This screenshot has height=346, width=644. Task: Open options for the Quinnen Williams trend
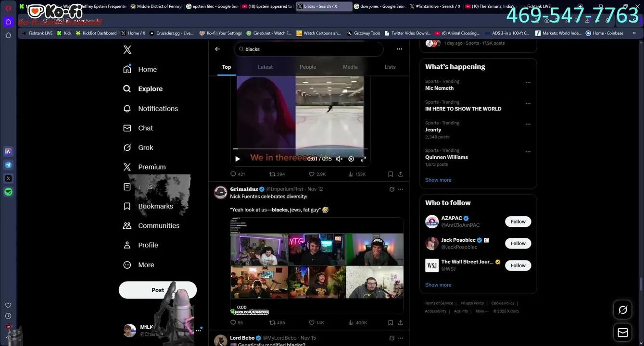click(x=528, y=151)
